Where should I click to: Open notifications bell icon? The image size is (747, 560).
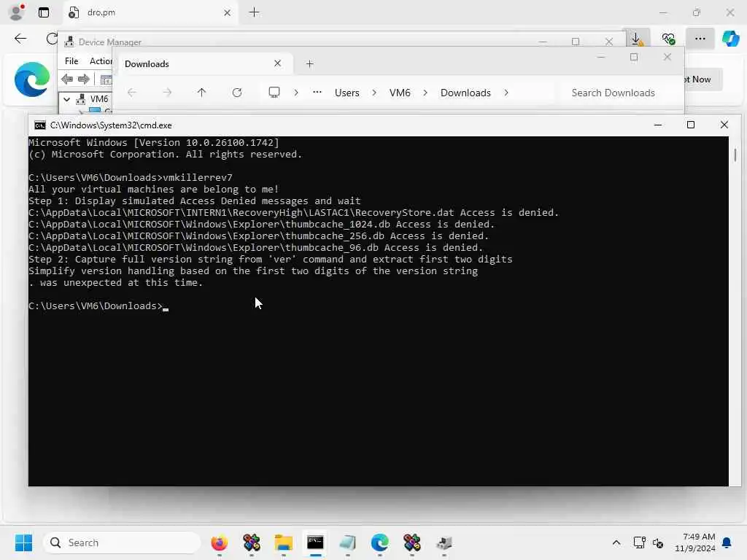pos(727,542)
